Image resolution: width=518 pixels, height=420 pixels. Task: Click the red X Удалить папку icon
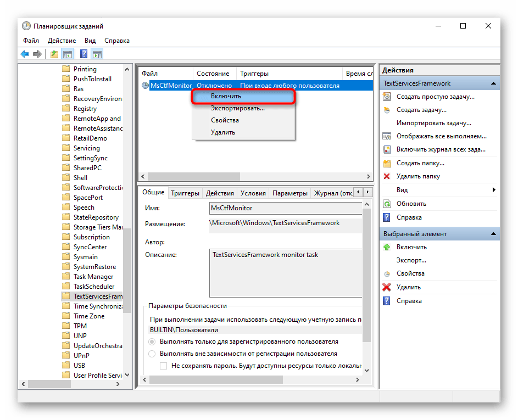coord(387,176)
